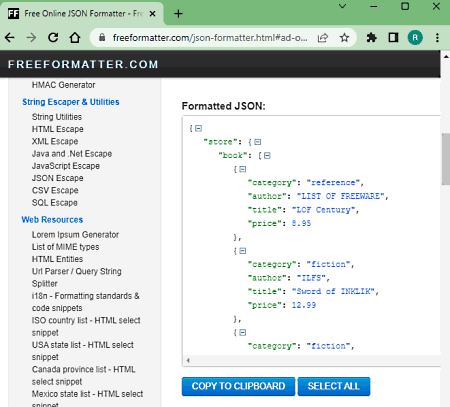
Task: Open Lorem Ipsum Generator link
Action: (x=75, y=235)
